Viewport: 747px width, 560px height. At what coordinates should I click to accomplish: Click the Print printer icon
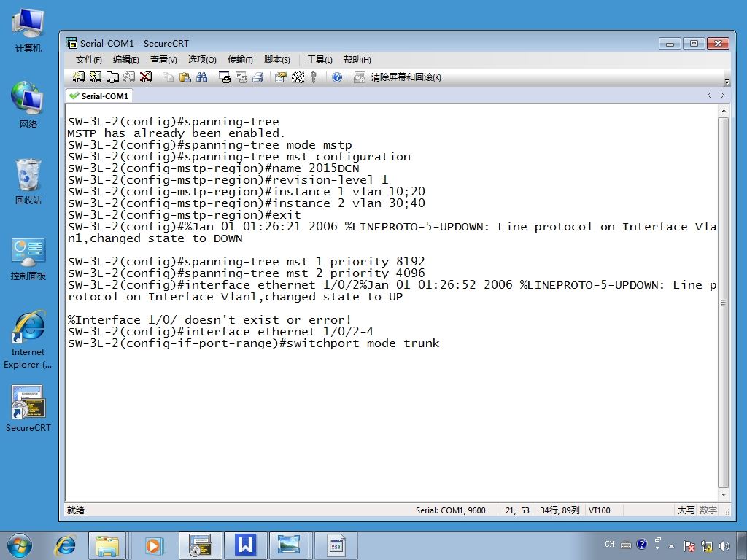coord(258,77)
